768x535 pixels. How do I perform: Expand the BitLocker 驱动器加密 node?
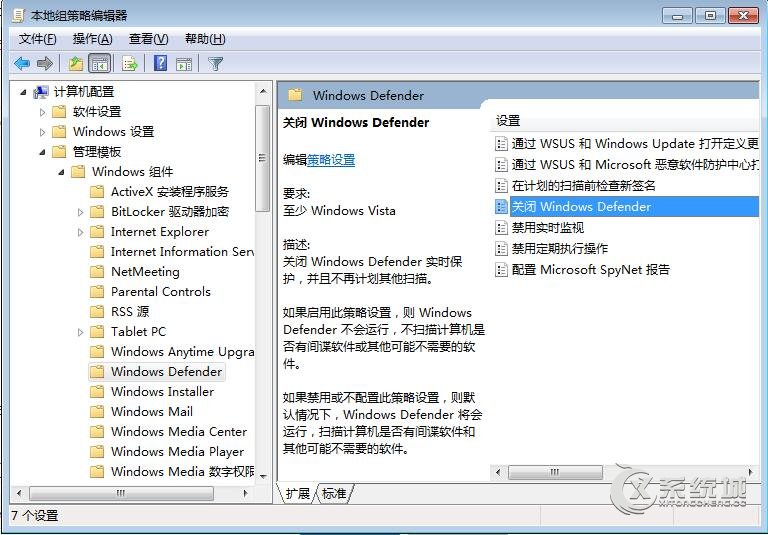click(80, 212)
